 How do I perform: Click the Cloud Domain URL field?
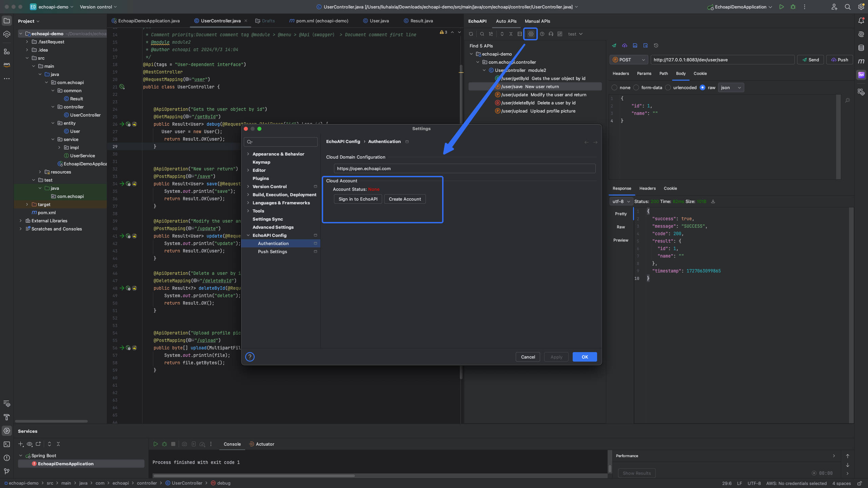(x=465, y=168)
